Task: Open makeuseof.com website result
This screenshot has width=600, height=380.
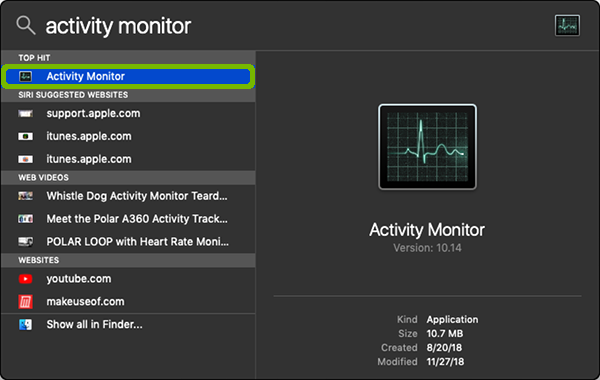Action: [x=128, y=302]
